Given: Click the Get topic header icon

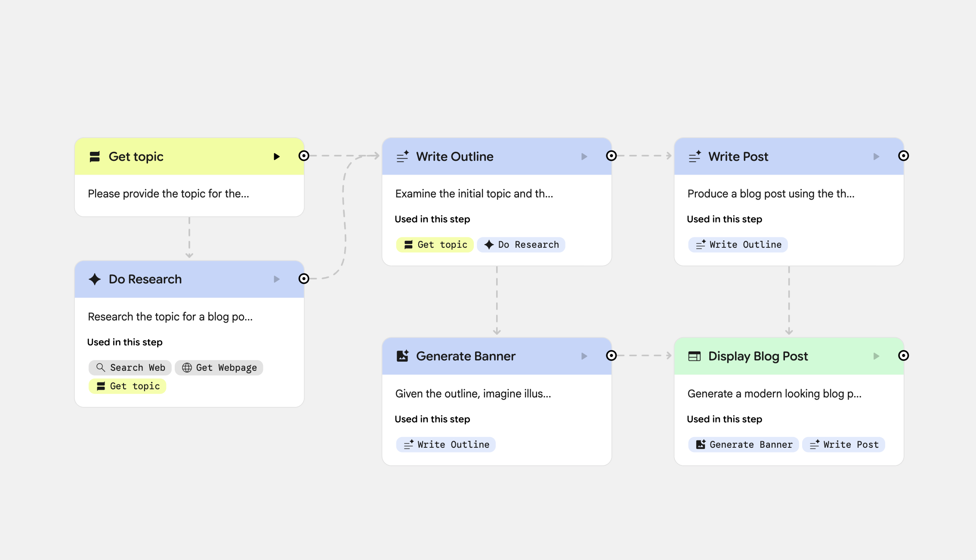Looking at the screenshot, I should click(95, 157).
